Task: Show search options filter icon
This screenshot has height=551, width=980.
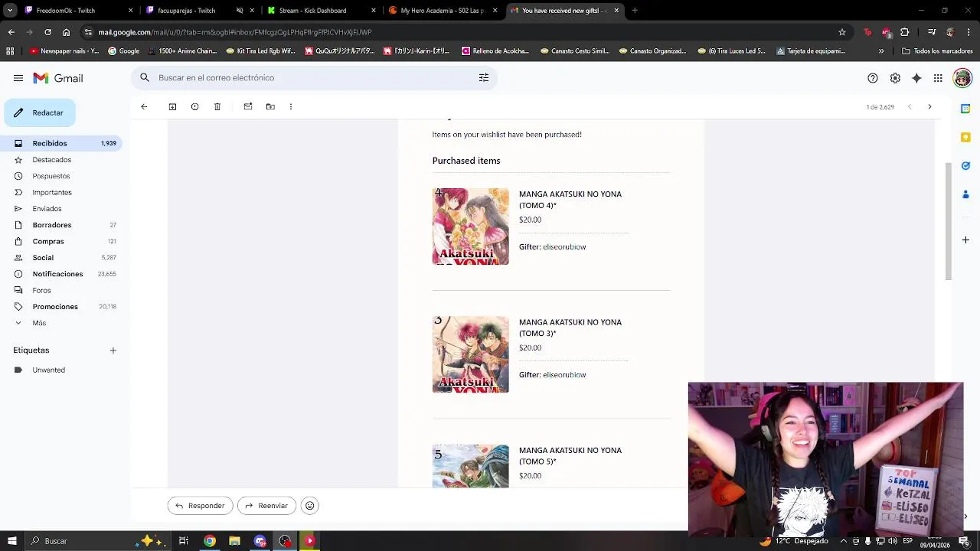Action: coord(484,77)
